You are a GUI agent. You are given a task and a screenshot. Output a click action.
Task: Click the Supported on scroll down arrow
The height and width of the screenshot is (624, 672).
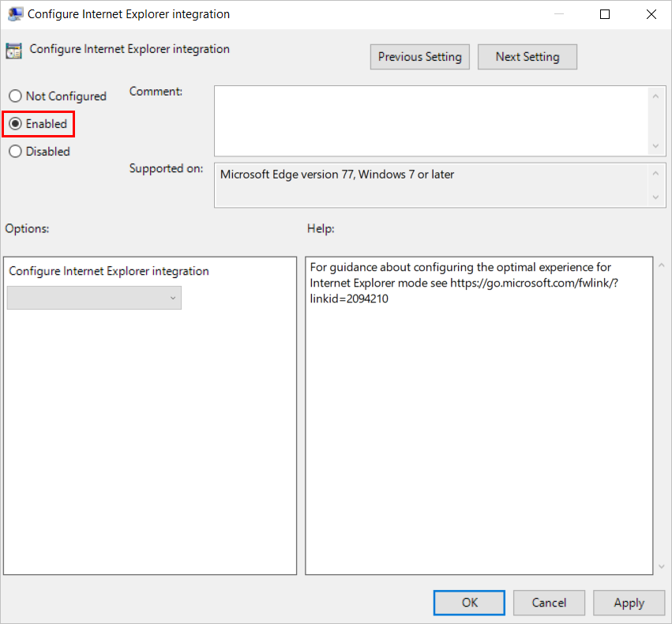(x=655, y=197)
